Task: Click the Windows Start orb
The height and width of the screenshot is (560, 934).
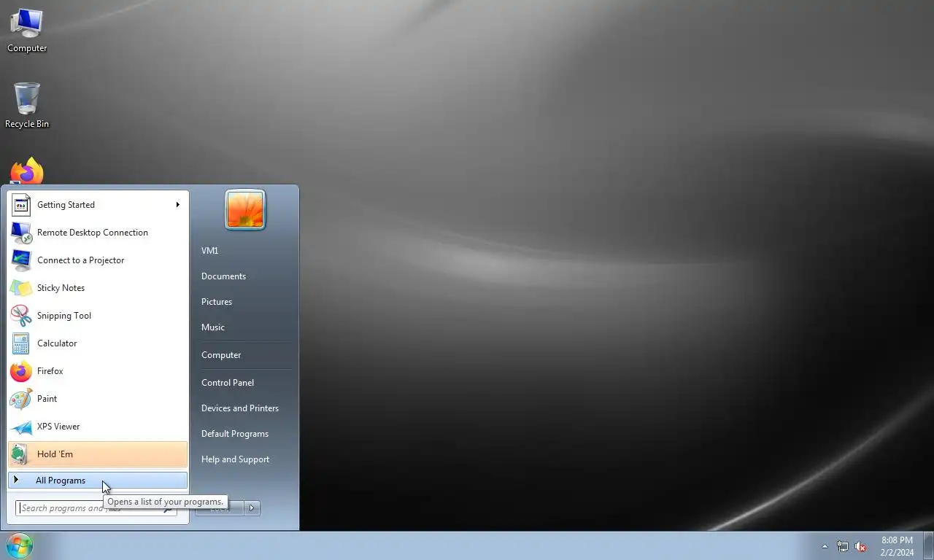Action: (20, 545)
